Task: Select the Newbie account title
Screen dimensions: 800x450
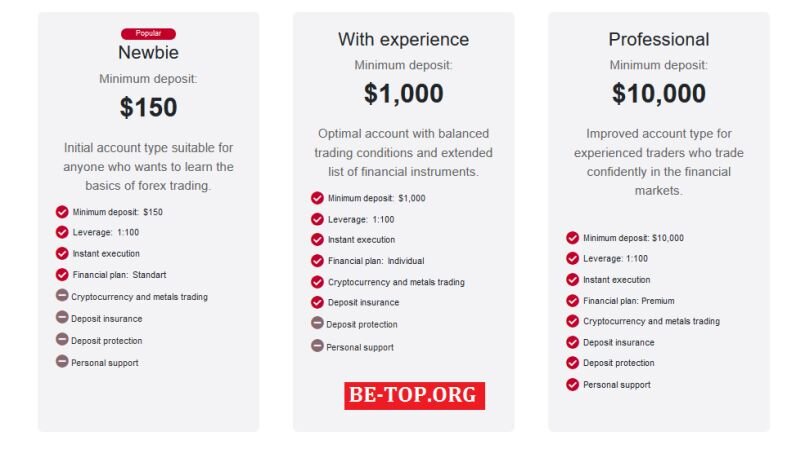Action: pyautogui.click(x=148, y=53)
